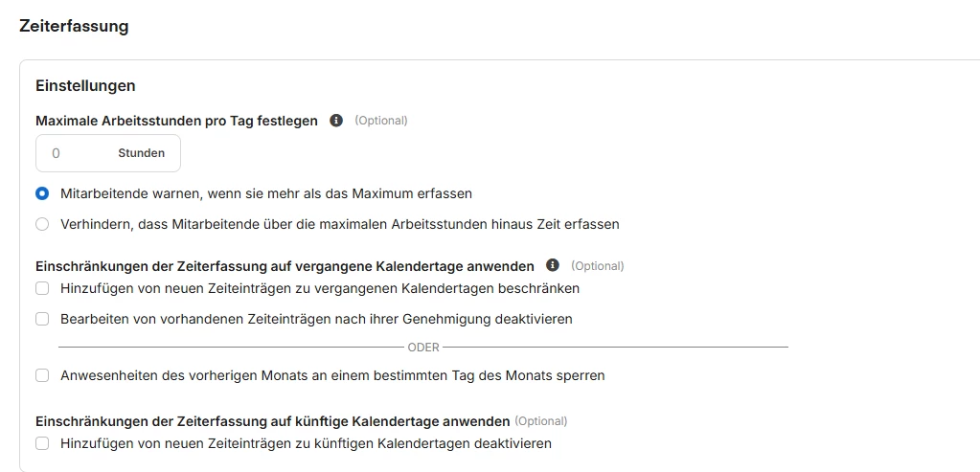Click '(Optional)' beside Maximale Arbeitsstunden heading

(381, 121)
